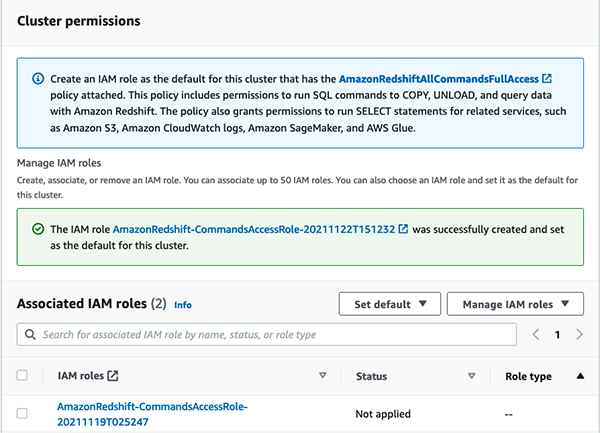The width and height of the screenshot is (600, 433).
Task: Click external link icon beside IAM roles header
Action: coord(113,376)
